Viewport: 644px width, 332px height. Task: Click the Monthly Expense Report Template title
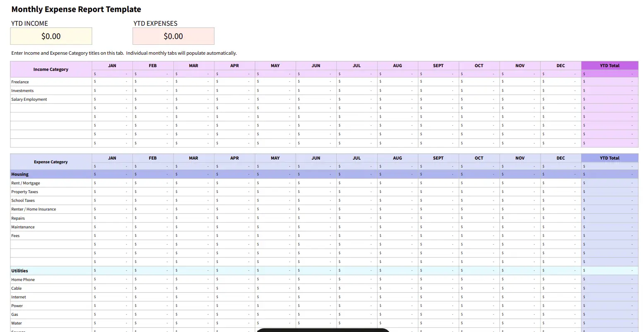pyautogui.click(x=76, y=9)
